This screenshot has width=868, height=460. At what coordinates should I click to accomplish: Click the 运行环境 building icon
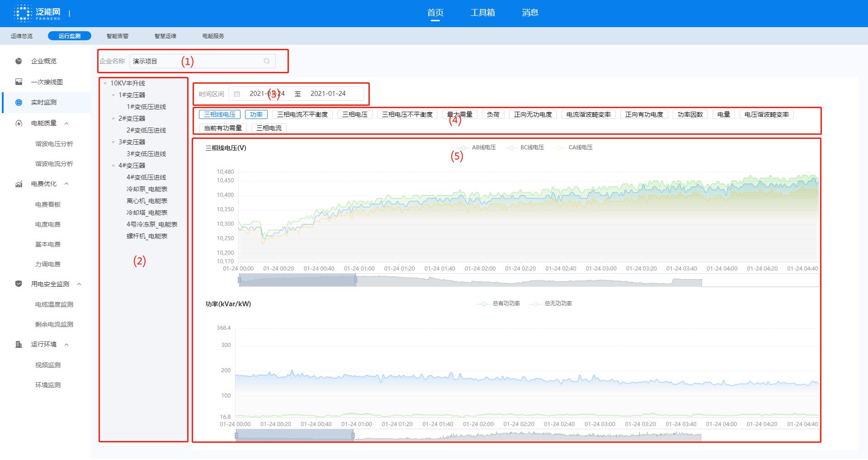19,344
